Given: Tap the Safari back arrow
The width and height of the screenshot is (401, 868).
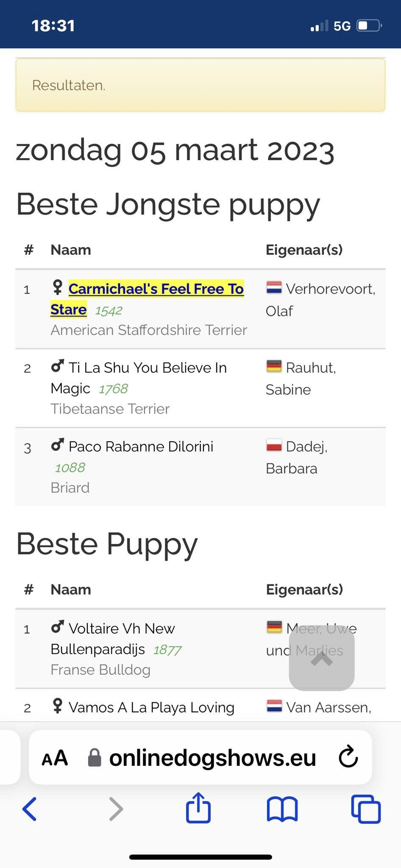Looking at the screenshot, I should click(x=29, y=809).
